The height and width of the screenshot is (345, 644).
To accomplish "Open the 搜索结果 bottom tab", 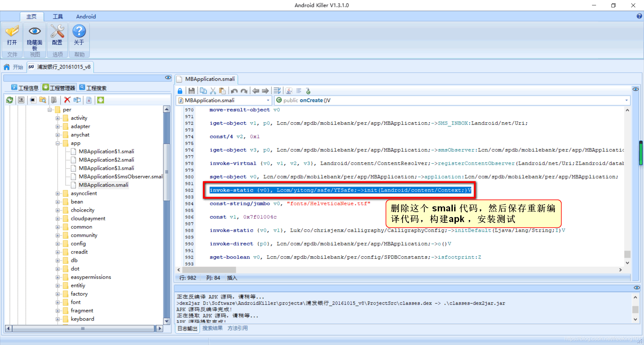I will tap(212, 328).
